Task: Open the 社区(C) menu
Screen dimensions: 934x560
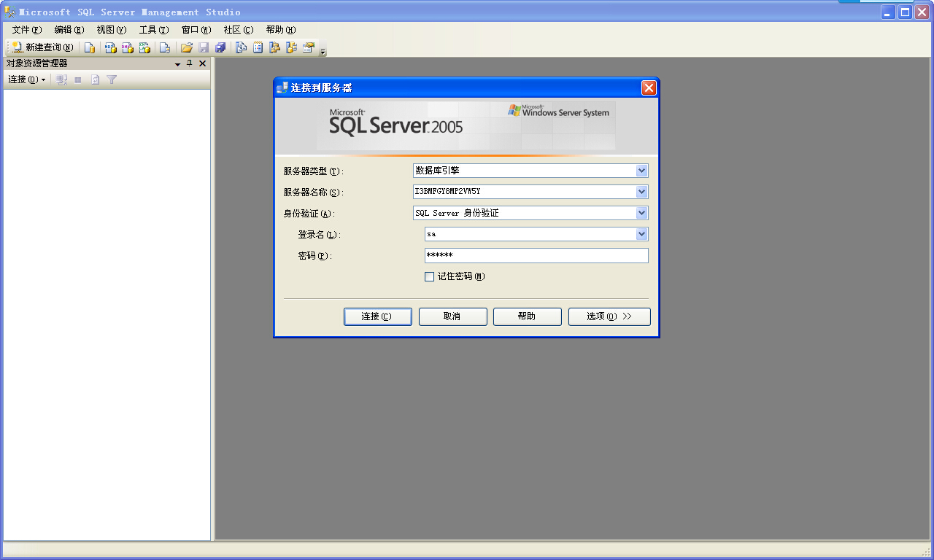Action: pyautogui.click(x=239, y=30)
